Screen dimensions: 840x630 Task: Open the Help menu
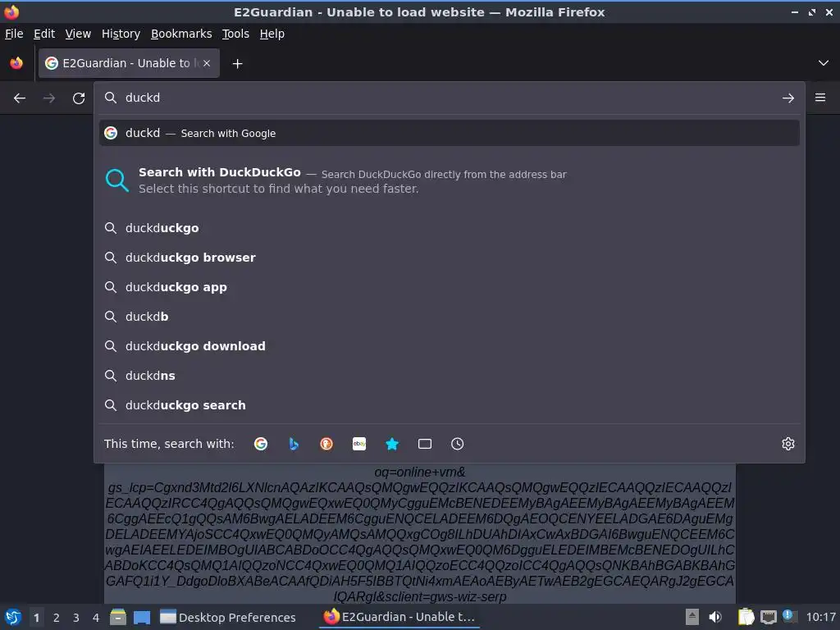point(272,34)
